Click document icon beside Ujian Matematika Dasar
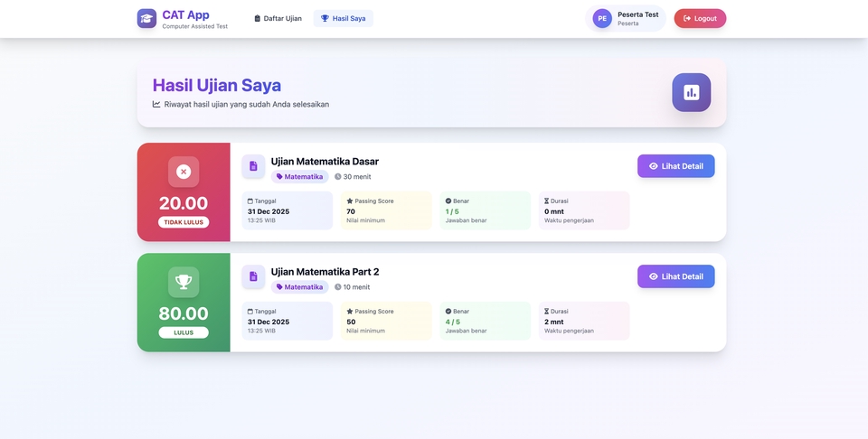This screenshot has width=868, height=439. (253, 166)
